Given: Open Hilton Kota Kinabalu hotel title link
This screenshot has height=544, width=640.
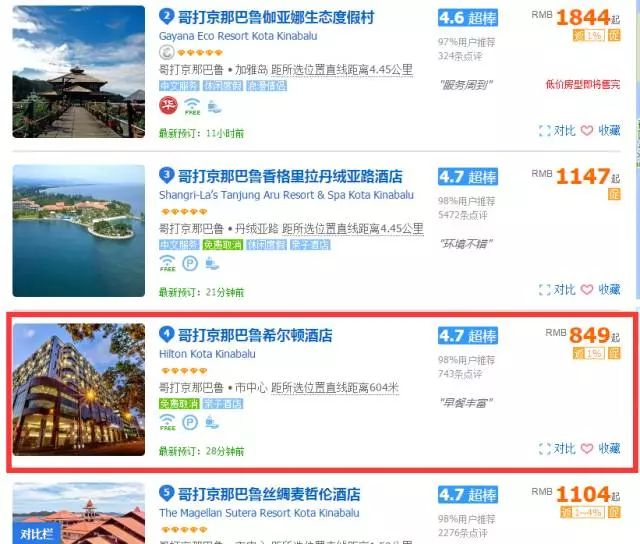Looking at the screenshot, I should [255, 335].
